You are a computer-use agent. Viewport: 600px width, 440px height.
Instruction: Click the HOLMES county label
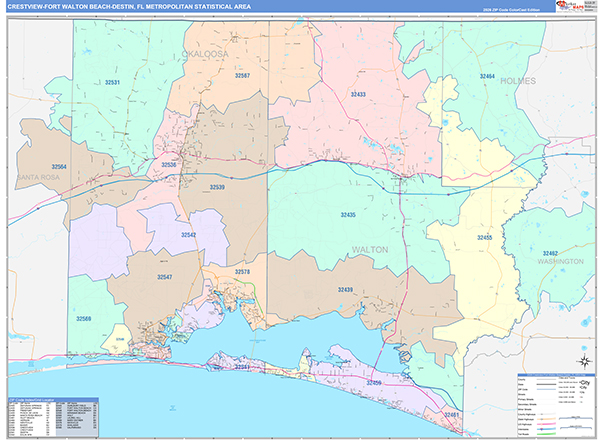coord(519,80)
